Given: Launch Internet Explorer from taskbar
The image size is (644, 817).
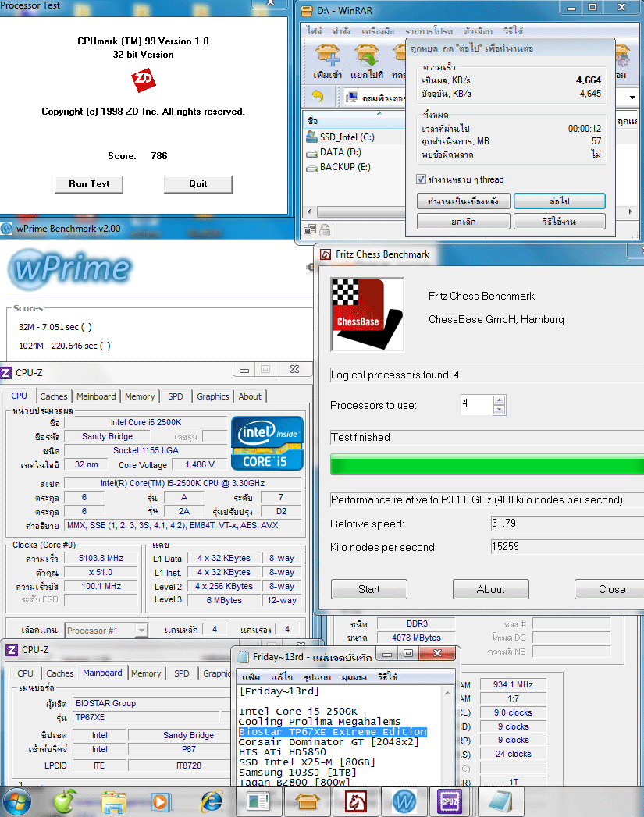Looking at the screenshot, I should pos(211,802).
